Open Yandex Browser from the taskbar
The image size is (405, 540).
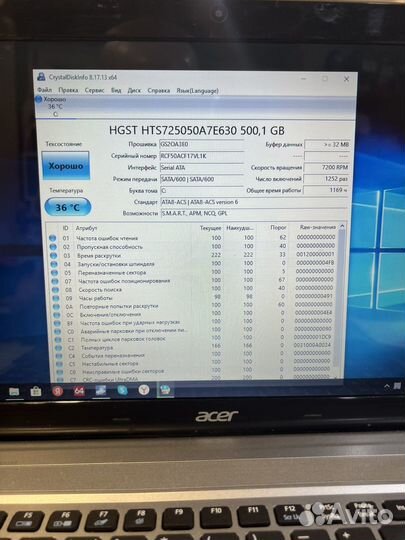pos(144,390)
